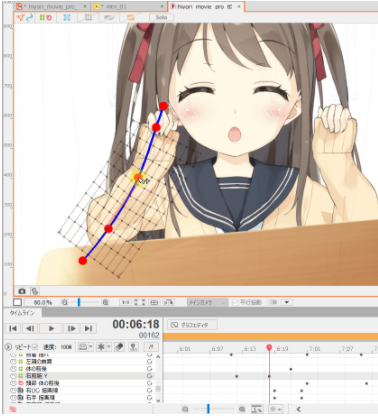
Task: Click the 1:1 zoom reset icon
Action: pyautogui.click(x=125, y=302)
